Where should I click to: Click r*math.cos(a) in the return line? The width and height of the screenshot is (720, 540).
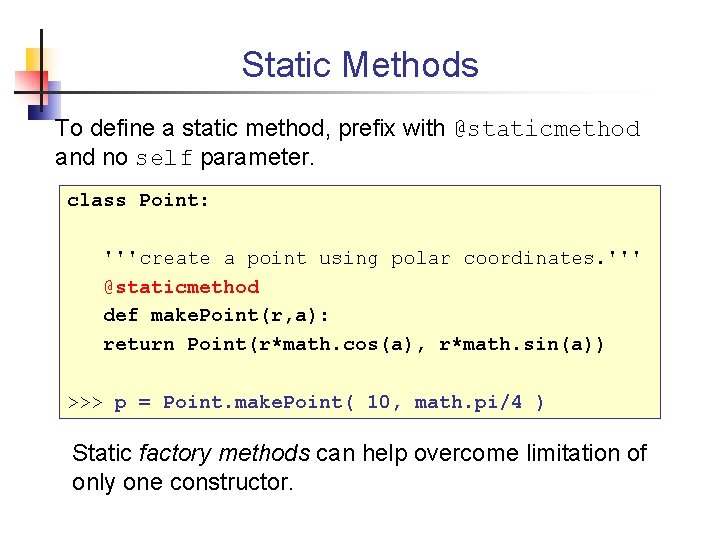click(335, 344)
